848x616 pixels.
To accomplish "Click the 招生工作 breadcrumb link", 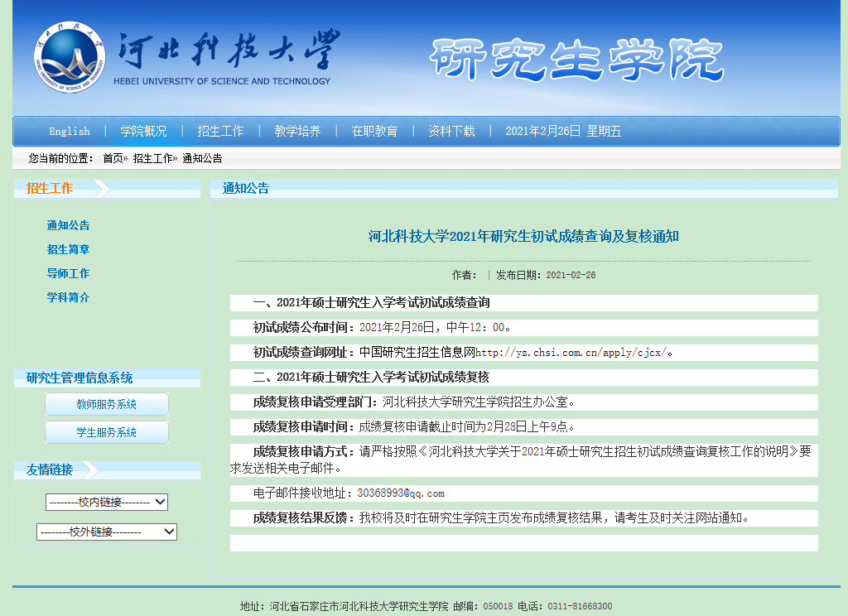I will 153,158.
